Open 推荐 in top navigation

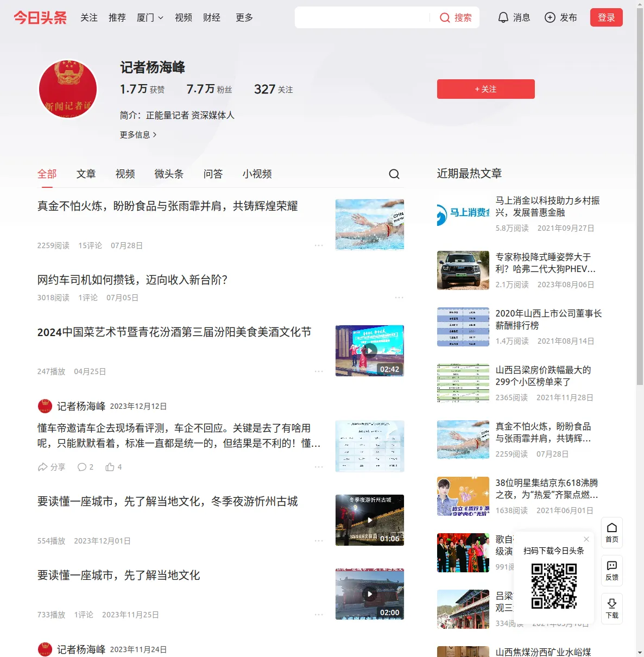pos(117,18)
